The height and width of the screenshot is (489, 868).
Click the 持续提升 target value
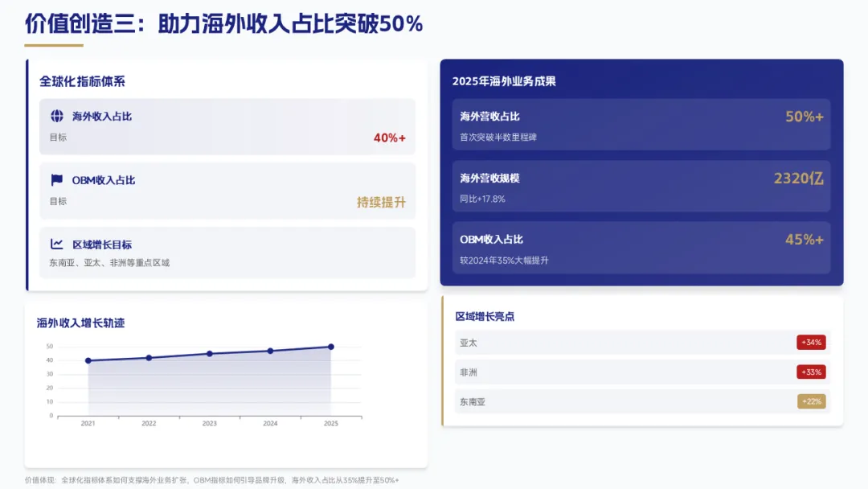tap(382, 202)
